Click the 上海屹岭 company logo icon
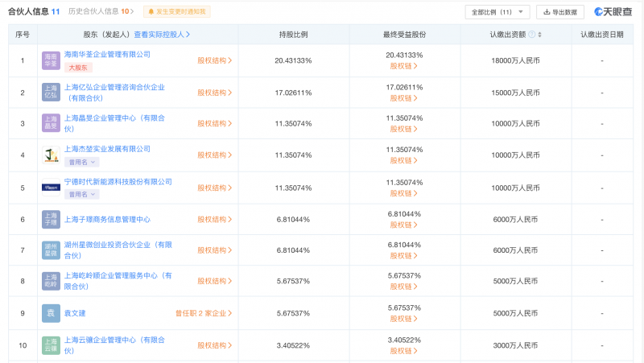644x363 pixels. click(x=51, y=281)
